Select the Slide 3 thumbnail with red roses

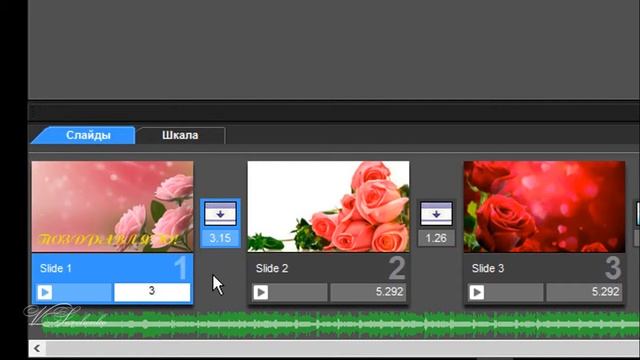[544, 206]
